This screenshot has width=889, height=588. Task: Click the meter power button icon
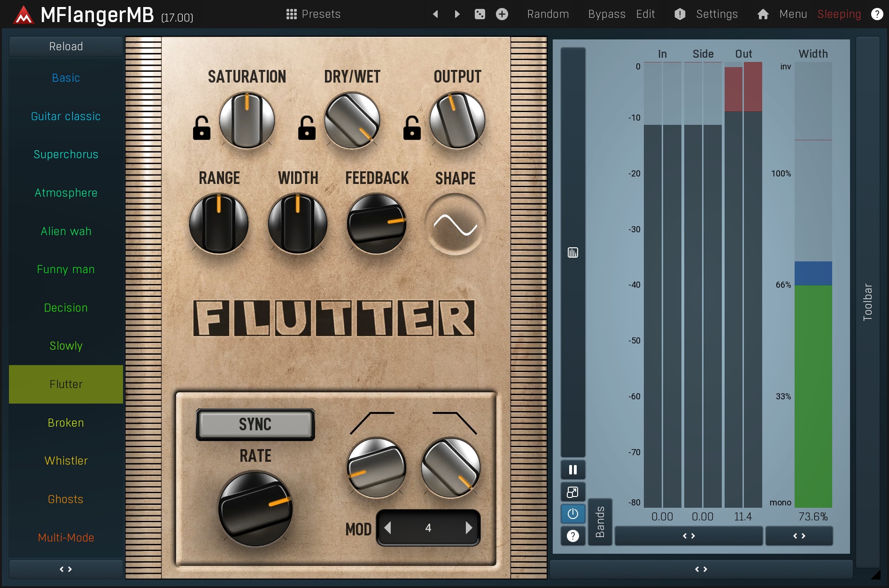(x=572, y=514)
